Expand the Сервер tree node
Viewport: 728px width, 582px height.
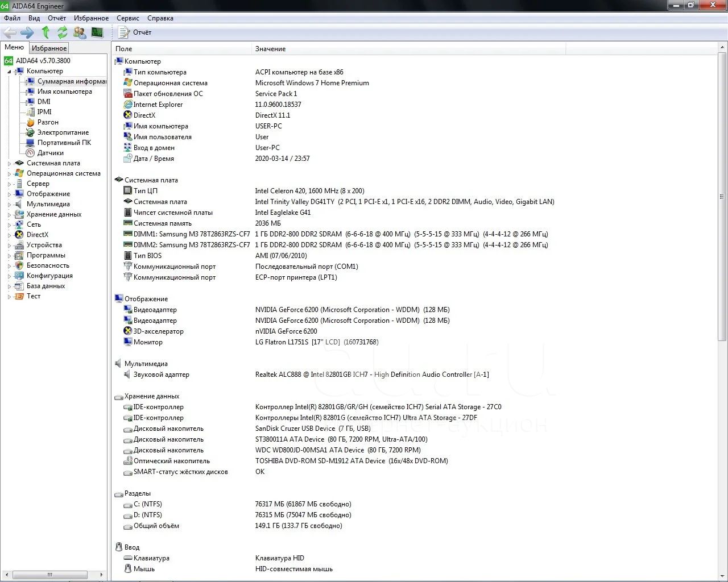pyautogui.click(x=9, y=184)
